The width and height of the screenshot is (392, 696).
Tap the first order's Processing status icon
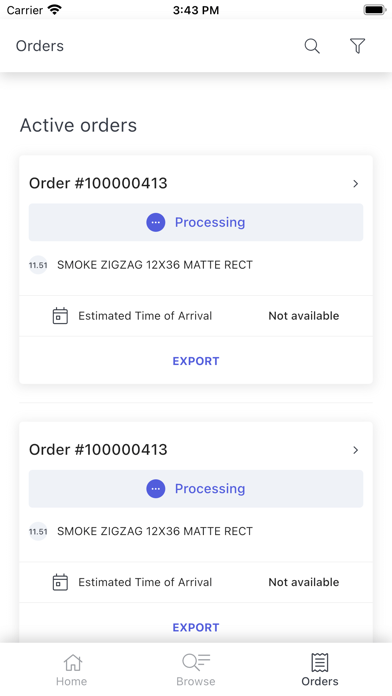pyautogui.click(x=156, y=222)
